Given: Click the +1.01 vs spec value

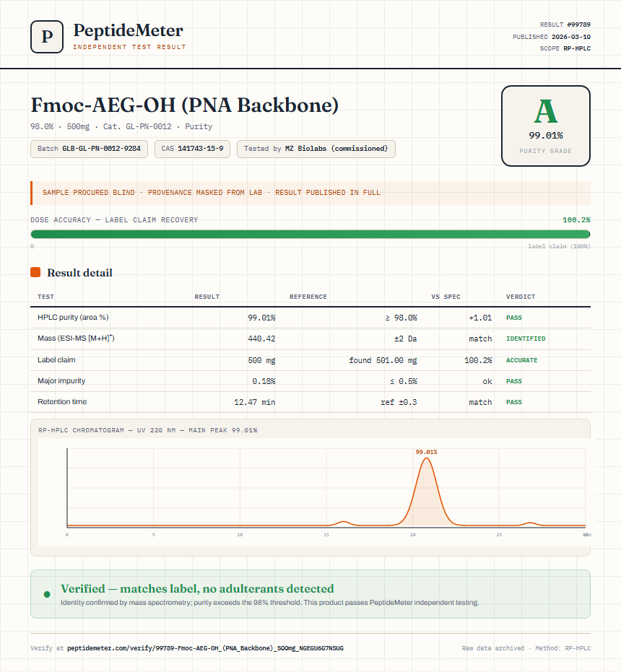Looking at the screenshot, I should [480, 318].
